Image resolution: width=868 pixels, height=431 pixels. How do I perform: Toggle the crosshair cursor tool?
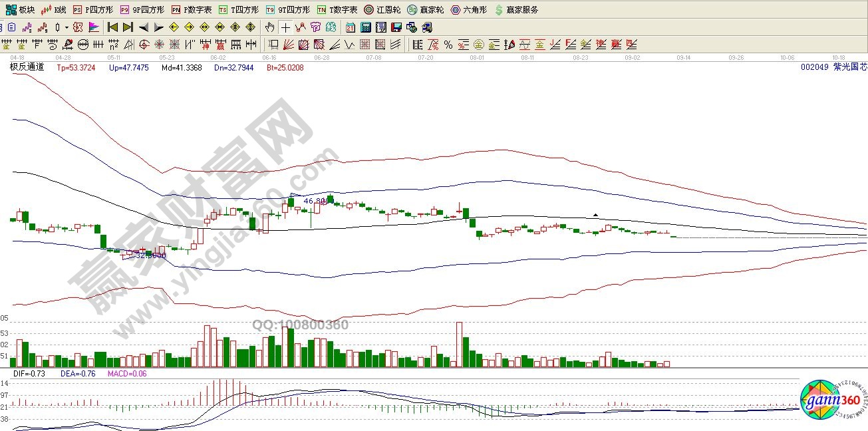click(285, 27)
